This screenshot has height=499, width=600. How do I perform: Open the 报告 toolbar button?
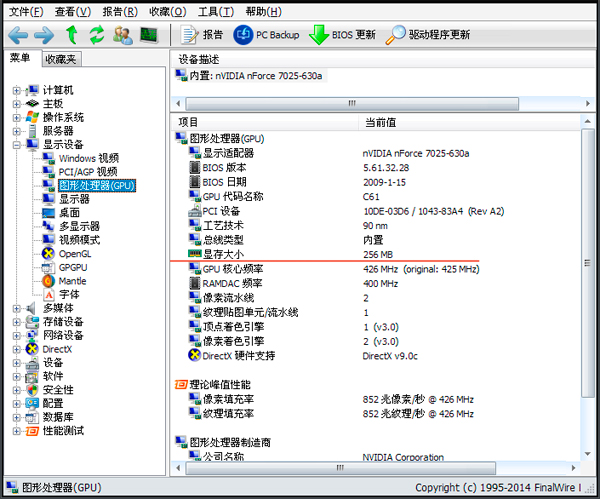click(x=202, y=35)
